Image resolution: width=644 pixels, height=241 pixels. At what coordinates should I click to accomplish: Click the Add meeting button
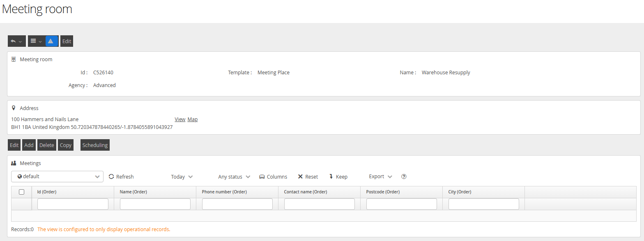[29, 145]
